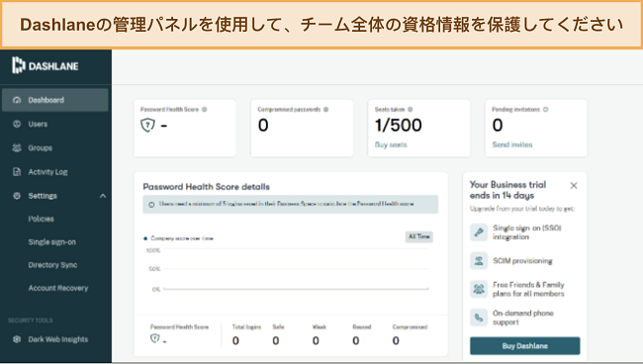Open Account Recovery settings
Screen dimensions: 643x364
58,288
